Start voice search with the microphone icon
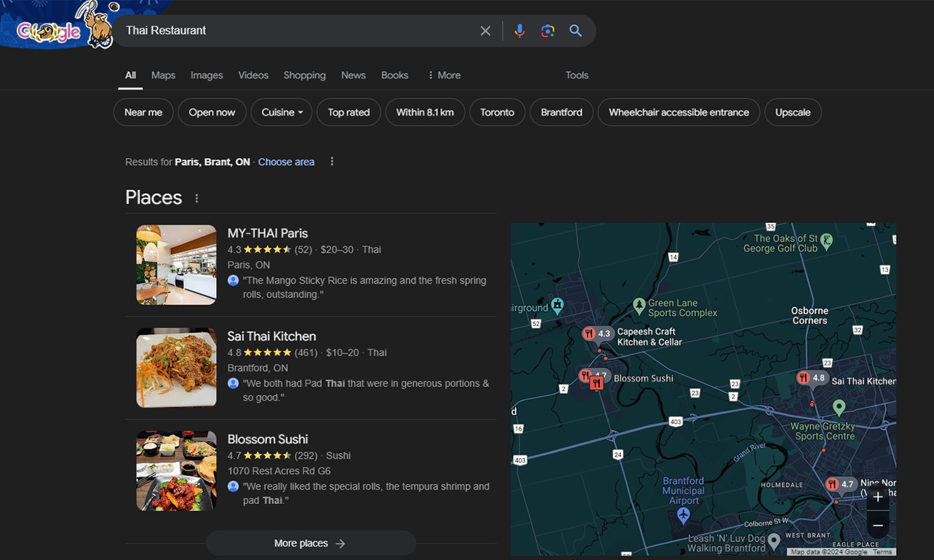This screenshot has height=560, width=934. click(519, 31)
